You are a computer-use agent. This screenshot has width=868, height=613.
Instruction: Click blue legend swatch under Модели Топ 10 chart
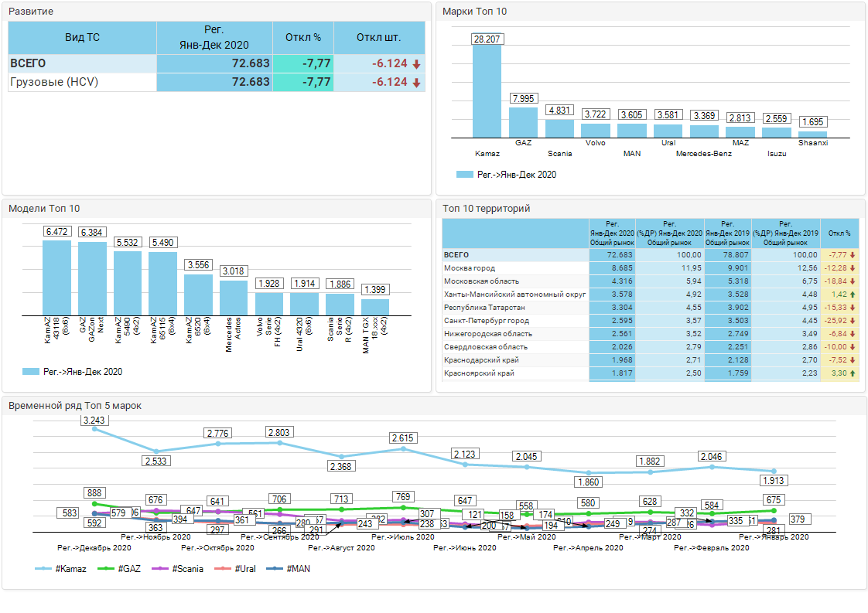[31, 372]
